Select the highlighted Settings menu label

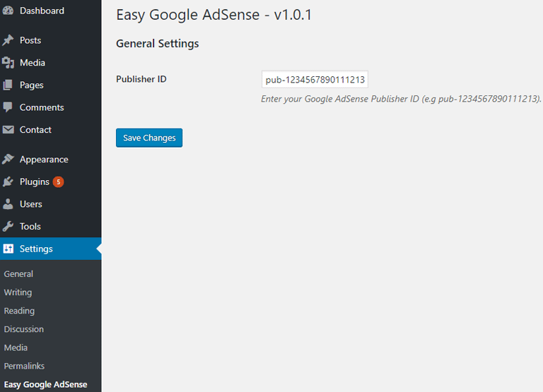36,249
